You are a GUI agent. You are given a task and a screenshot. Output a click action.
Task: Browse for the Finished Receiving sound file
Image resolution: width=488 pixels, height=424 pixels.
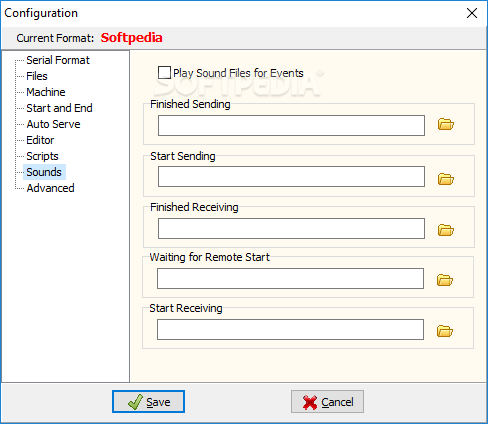click(x=446, y=230)
